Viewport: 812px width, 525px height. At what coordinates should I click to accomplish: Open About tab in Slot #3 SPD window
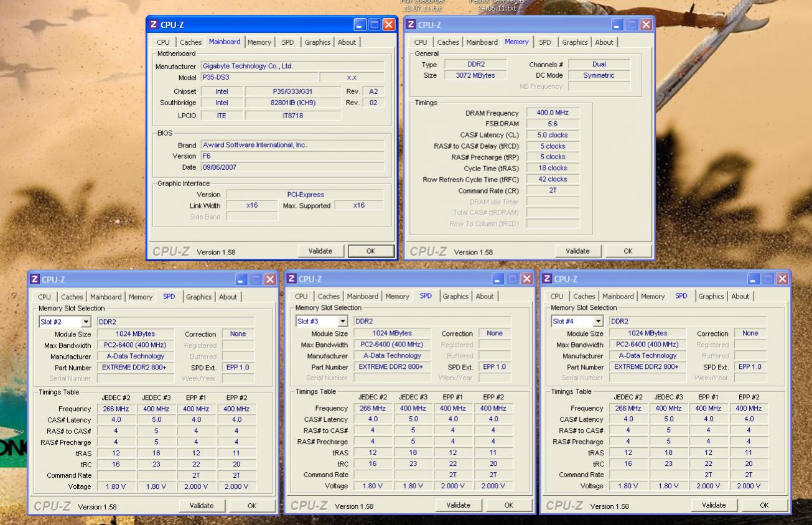pyautogui.click(x=485, y=297)
